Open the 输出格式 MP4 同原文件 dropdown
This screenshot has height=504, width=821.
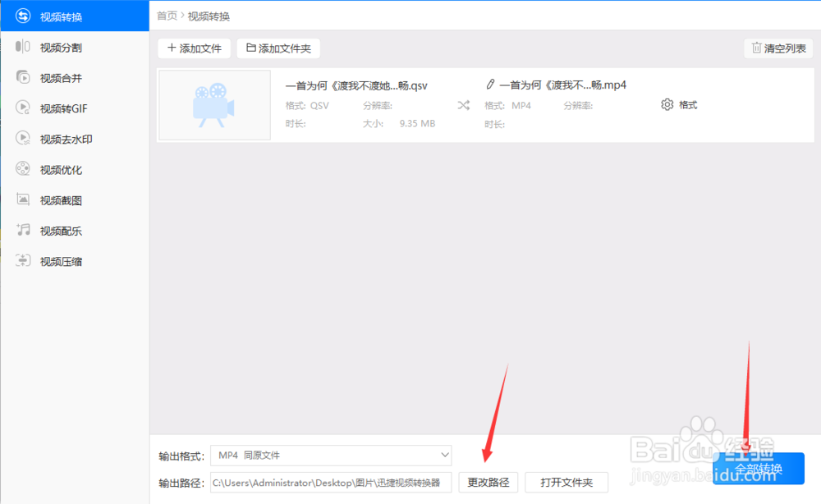coord(331,456)
